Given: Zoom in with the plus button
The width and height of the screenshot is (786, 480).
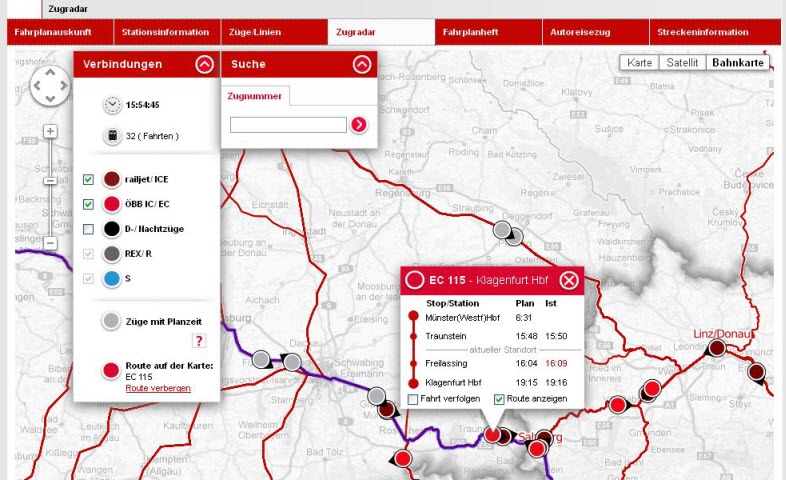Looking at the screenshot, I should [x=50, y=131].
